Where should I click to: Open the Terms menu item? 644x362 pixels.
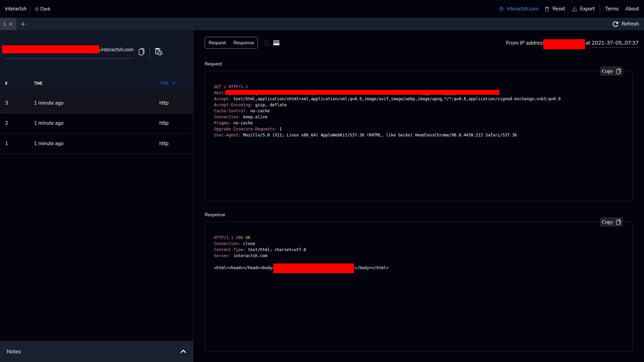point(611,9)
